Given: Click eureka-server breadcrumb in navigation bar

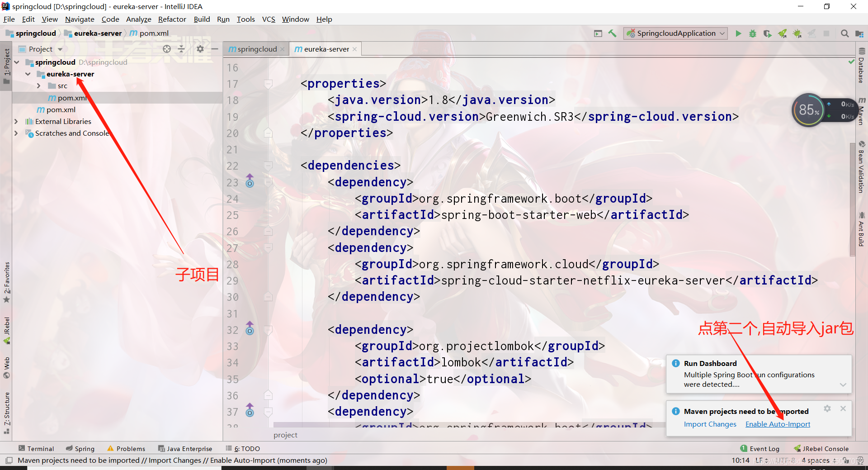Looking at the screenshot, I should (x=94, y=33).
